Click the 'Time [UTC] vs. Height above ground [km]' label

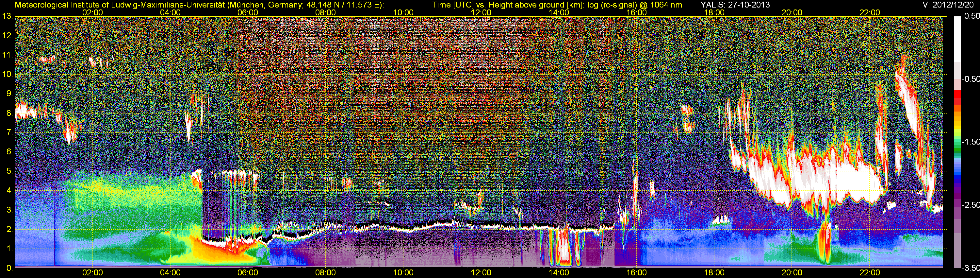coord(508,5)
